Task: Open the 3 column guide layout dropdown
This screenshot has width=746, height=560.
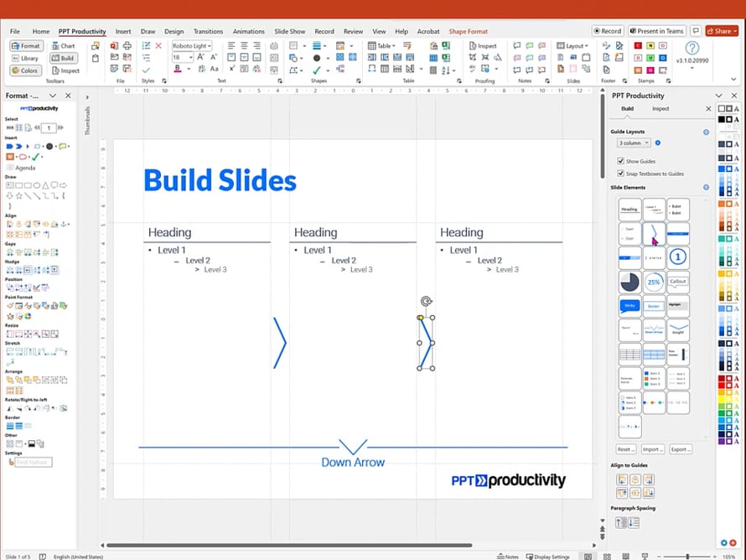Action: [634, 143]
